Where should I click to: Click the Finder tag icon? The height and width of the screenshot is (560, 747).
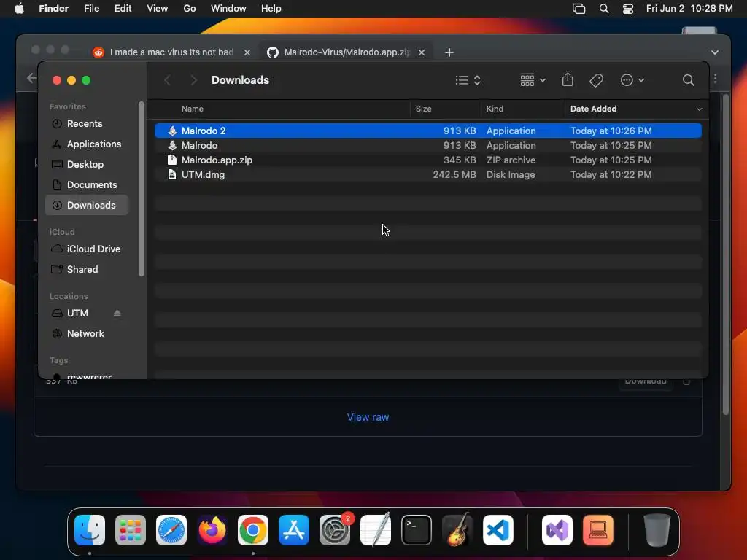(596, 80)
